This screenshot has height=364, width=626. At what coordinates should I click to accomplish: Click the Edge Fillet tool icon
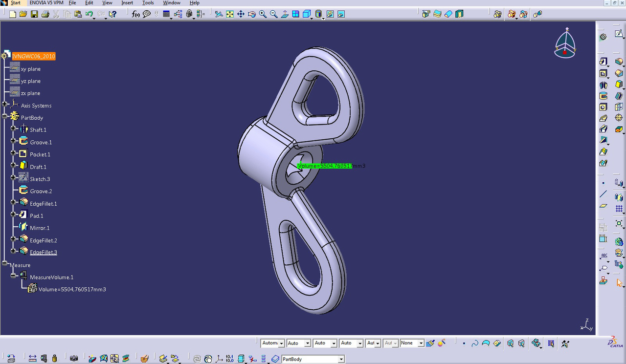tap(619, 62)
